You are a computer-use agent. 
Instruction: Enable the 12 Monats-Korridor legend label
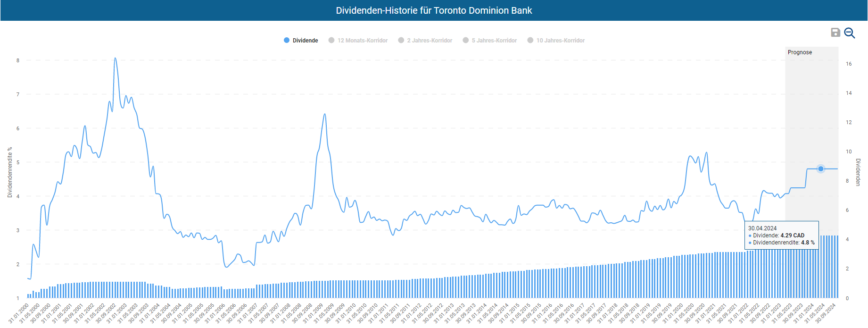362,41
